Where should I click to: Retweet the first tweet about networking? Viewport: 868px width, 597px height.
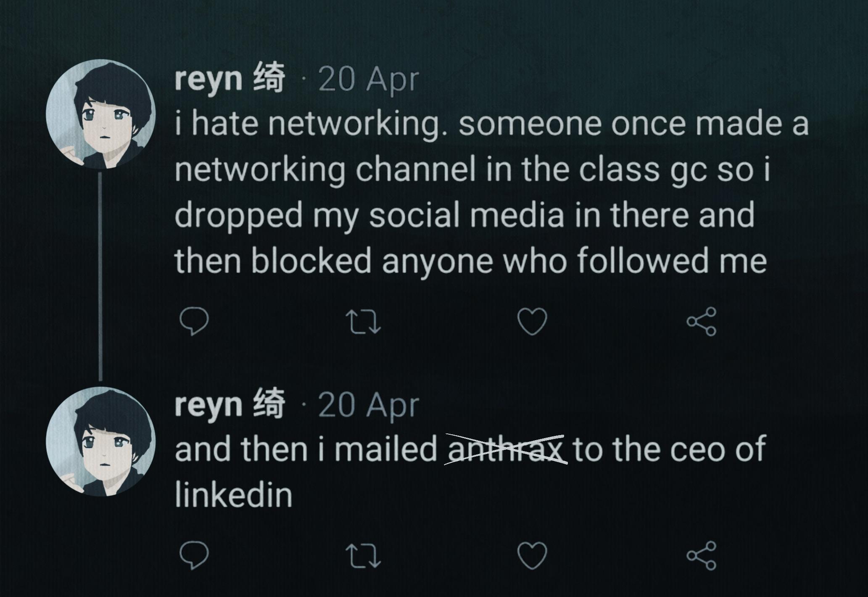363,322
